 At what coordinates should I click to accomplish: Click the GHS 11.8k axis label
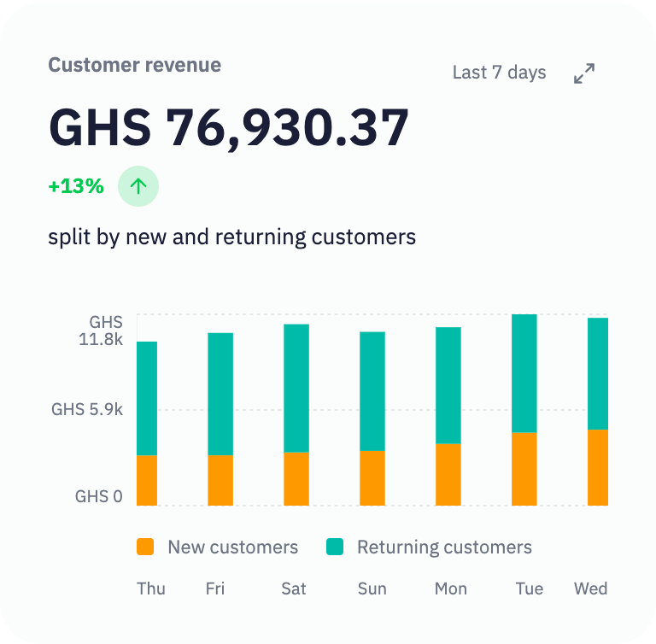[x=101, y=331]
